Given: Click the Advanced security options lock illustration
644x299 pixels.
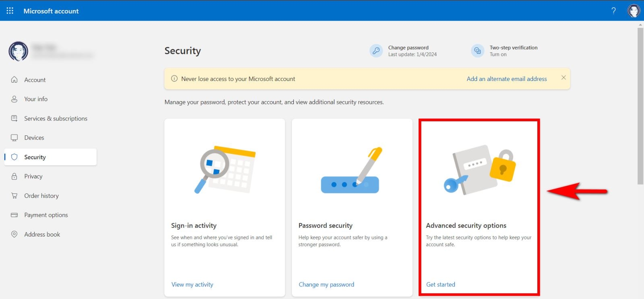Looking at the screenshot, I should [x=480, y=169].
